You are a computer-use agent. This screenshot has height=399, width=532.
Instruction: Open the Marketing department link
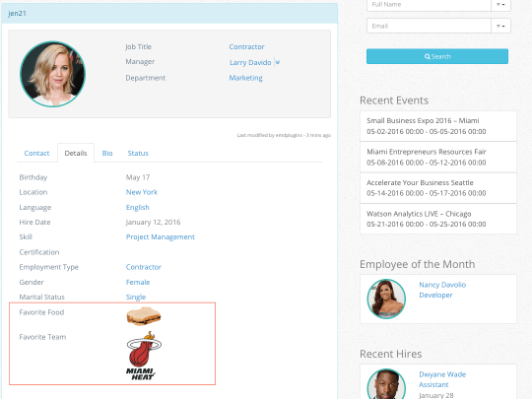pos(245,78)
